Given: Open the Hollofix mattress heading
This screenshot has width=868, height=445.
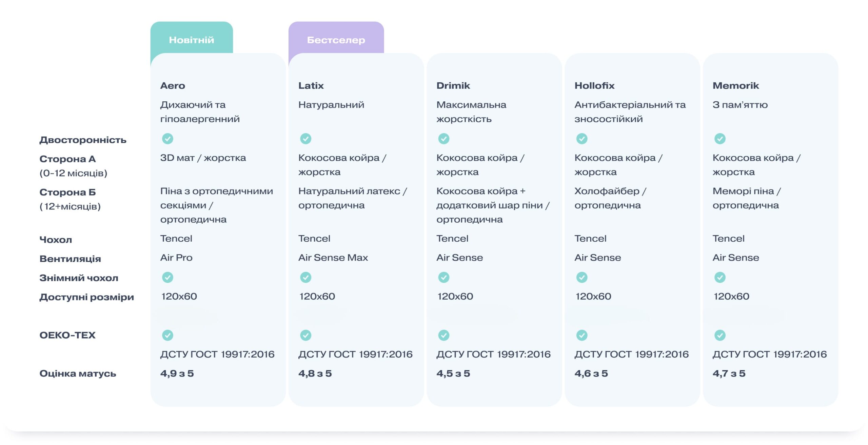Looking at the screenshot, I should (x=594, y=85).
